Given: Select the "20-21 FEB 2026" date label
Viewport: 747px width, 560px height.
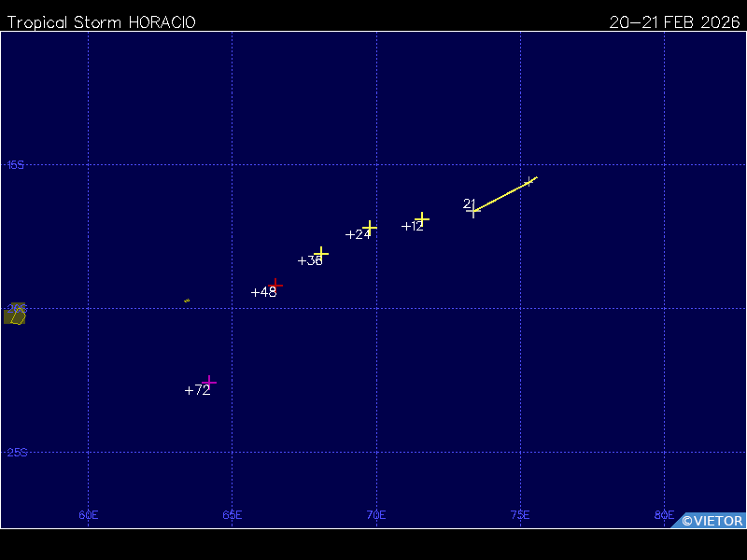Looking at the screenshot, I should click(674, 22).
